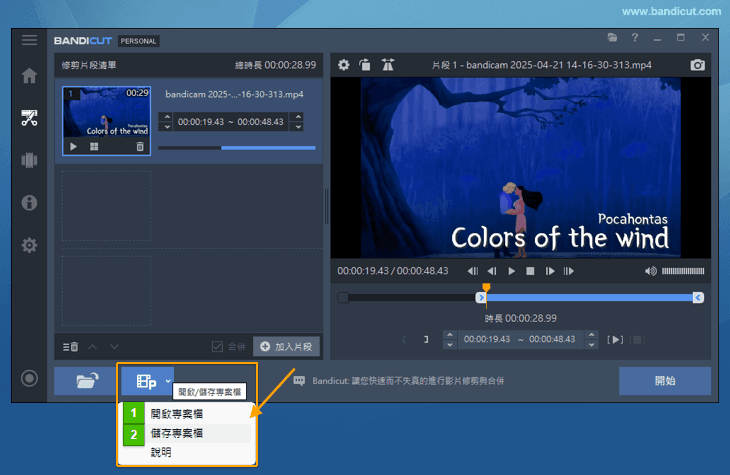This screenshot has width=730, height=475.
Task: Split segment using grid icon on thumbnail
Action: (94, 147)
